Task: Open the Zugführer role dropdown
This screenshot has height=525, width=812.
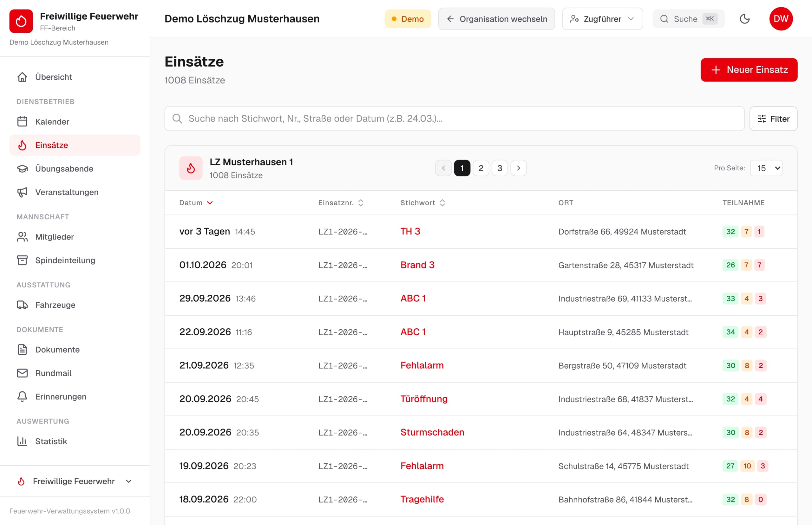Action: click(602, 19)
